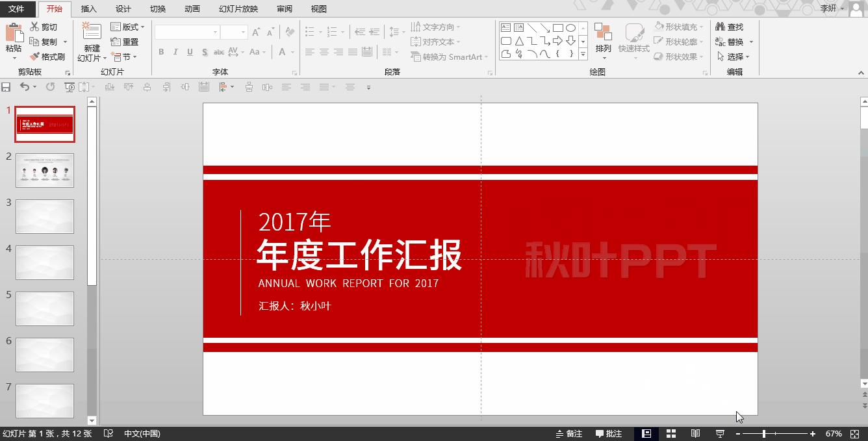
Task: Switch to the 插入 ribbon tab
Action: click(89, 8)
